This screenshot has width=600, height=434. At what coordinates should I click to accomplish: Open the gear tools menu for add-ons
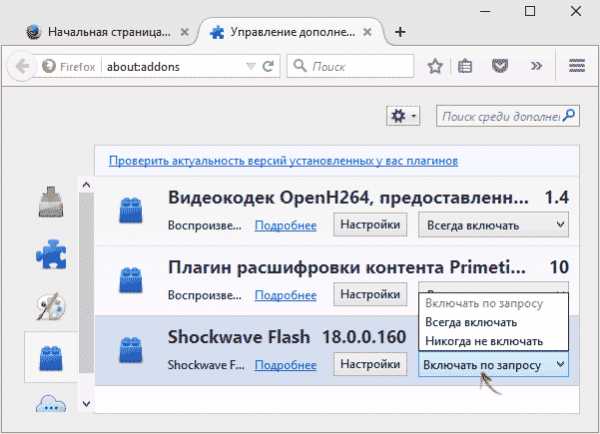[x=403, y=116]
